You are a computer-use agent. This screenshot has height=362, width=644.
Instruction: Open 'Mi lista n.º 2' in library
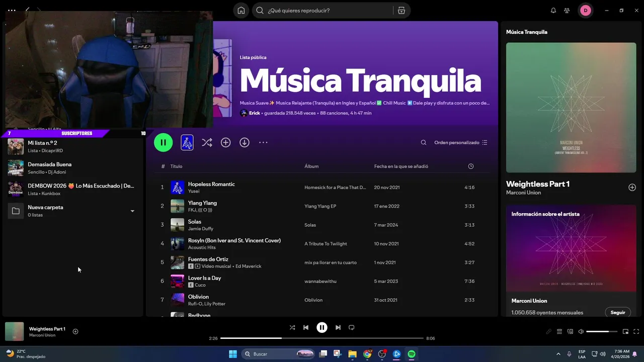click(73, 146)
